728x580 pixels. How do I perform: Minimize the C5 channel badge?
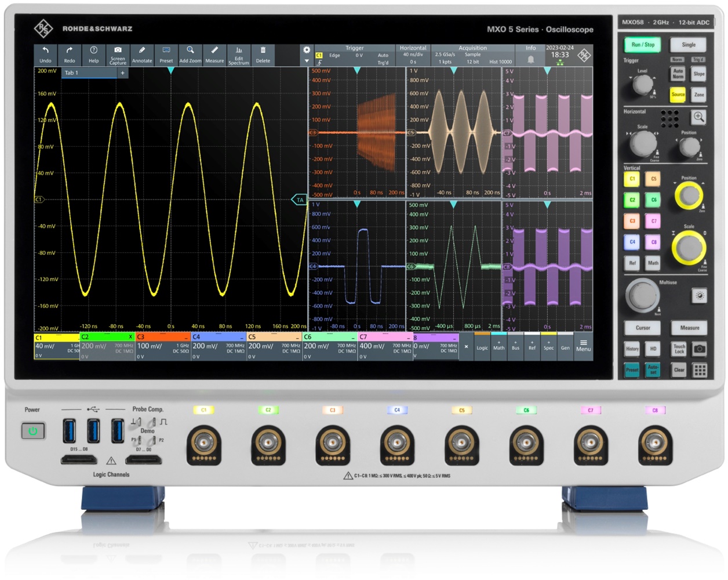(x=297, y=337)
